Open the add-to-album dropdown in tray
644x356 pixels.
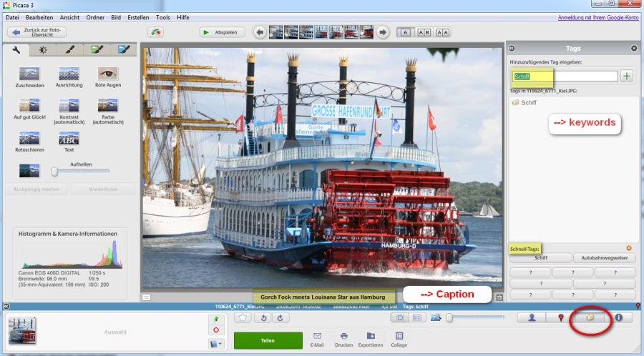pyautogui.click(x=216, y=344)
